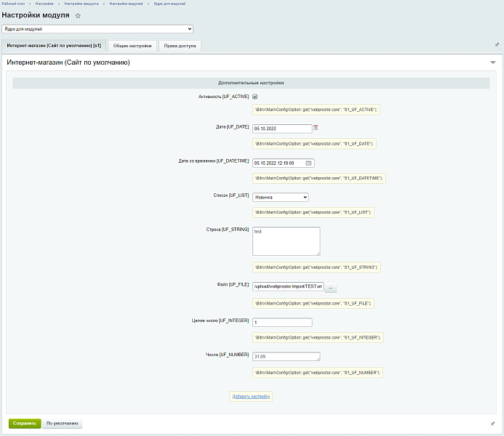
Task: Click the S1_UF_LIST code snippet
Action: point(313,212)
